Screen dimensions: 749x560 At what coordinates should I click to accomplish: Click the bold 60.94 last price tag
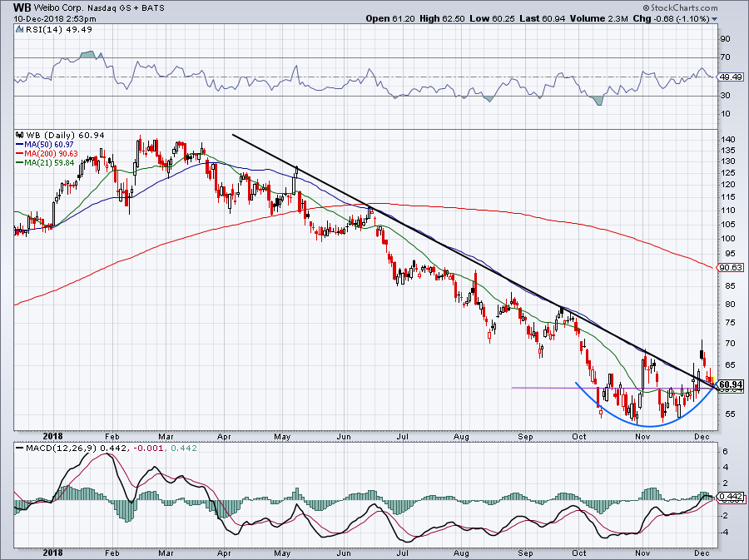point(731,384)
